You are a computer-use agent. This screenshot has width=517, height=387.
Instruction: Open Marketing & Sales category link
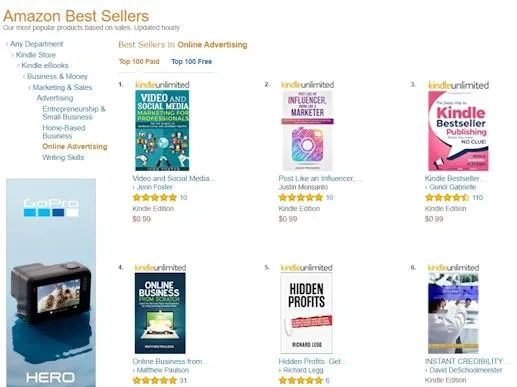click(62, 87)
